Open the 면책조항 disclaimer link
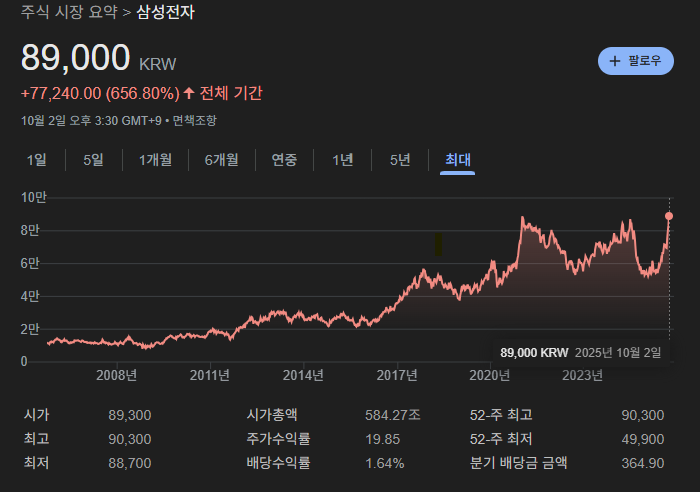The width and height of the screenshot is (700, 492). click(x=194, y=121)
